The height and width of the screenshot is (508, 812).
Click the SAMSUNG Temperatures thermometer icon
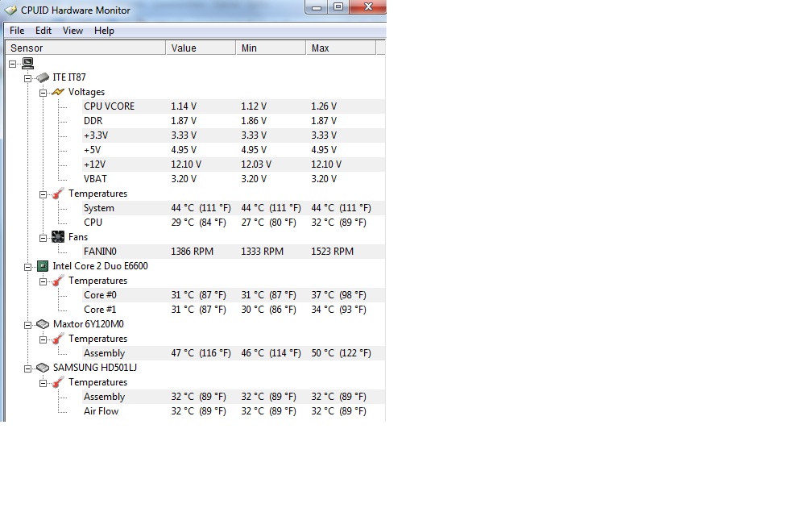click(58, 382)
